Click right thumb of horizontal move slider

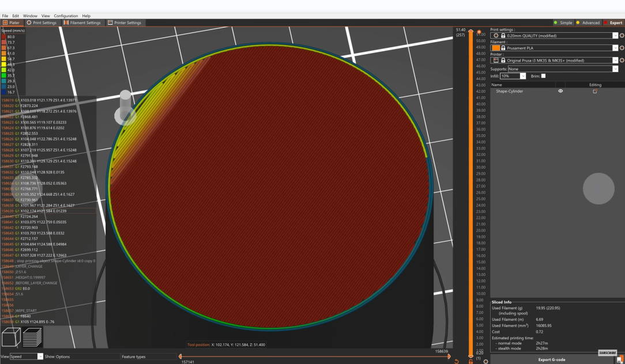click(449, 357)
